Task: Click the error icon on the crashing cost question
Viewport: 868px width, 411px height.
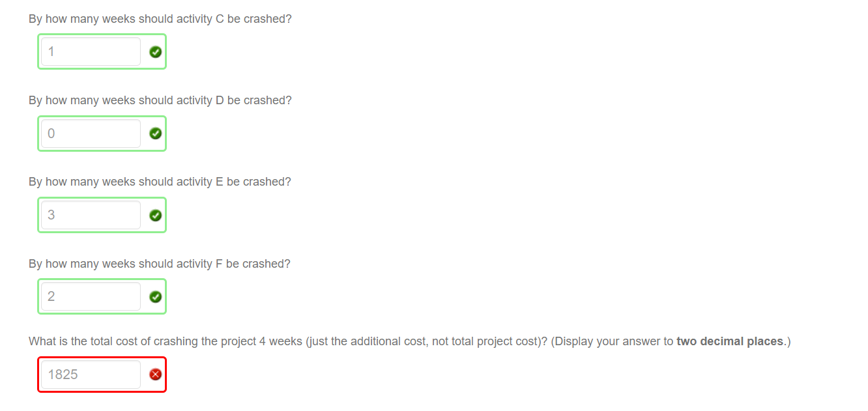Action: point(155,374)
